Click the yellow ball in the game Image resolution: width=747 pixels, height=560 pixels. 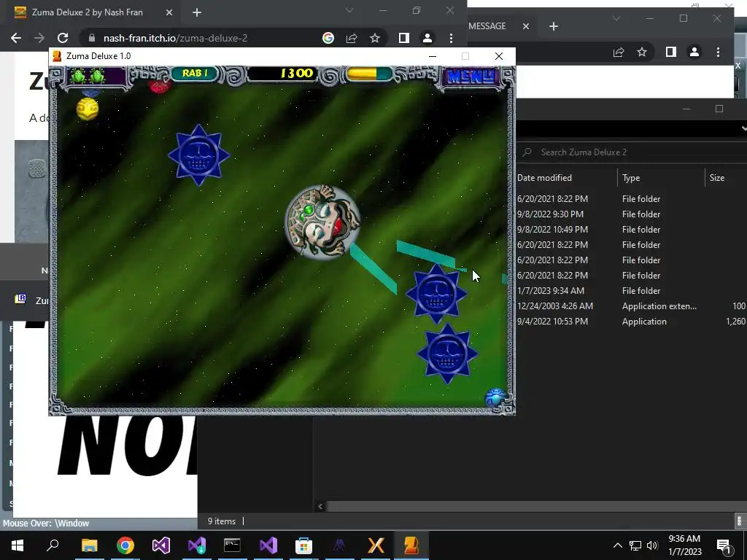point(88,109)
